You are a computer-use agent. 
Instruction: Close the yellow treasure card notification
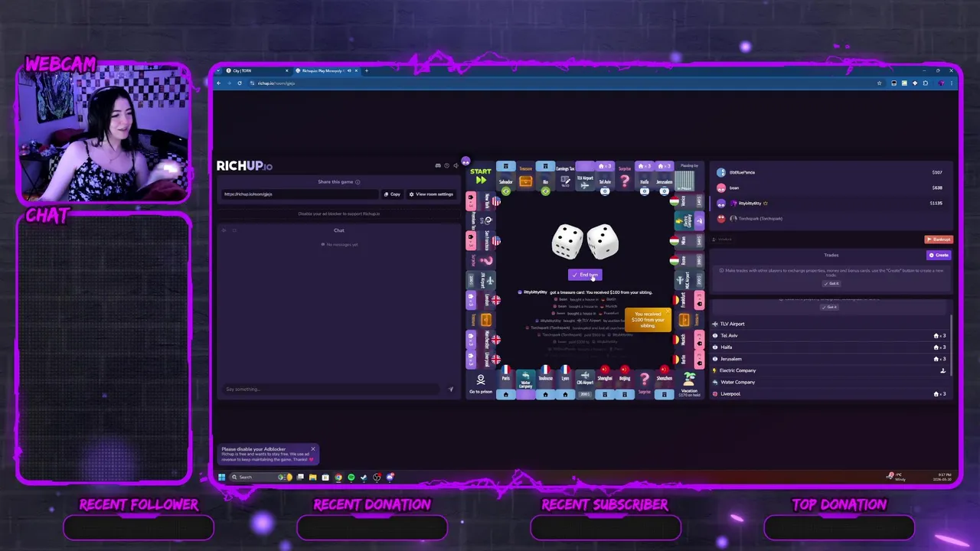668,311
